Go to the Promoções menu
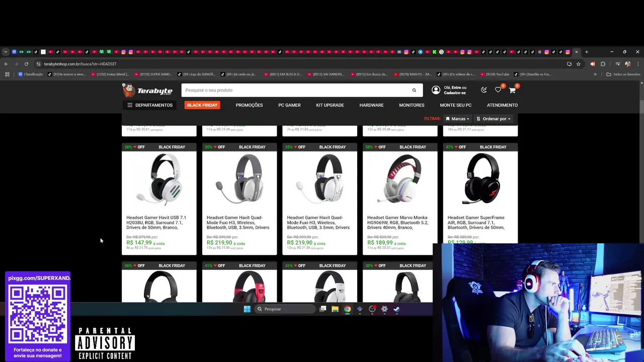Image resolution: width=644 pixels, height=362 pixels. tap(249, 105)
